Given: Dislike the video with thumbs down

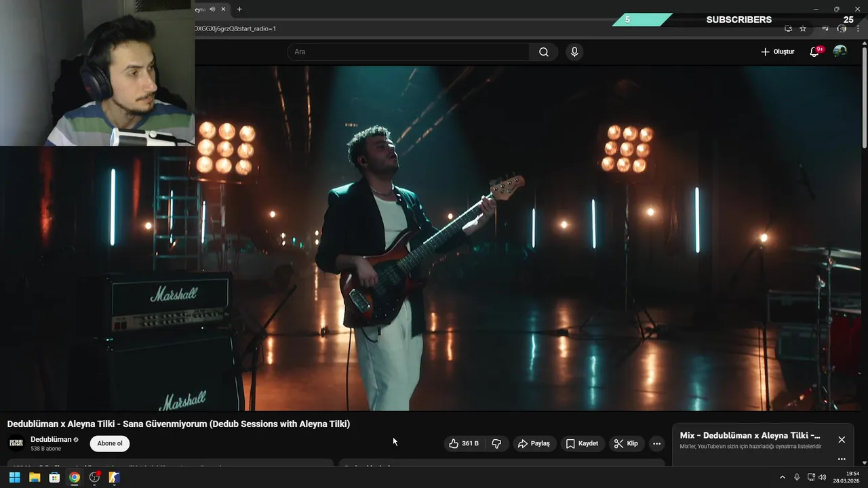Looking at the screenshot, I should (496, 443).
